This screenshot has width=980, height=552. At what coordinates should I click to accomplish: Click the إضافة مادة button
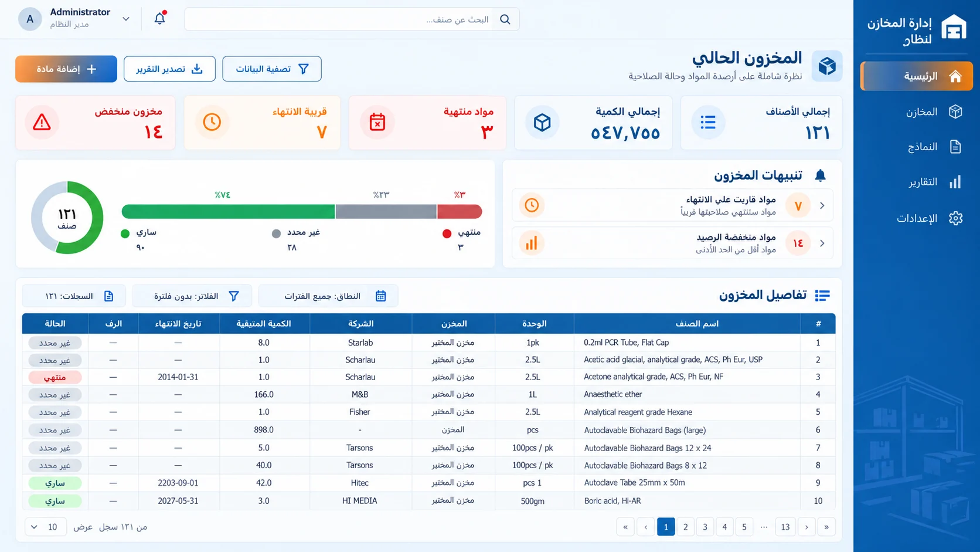point(66,69)
